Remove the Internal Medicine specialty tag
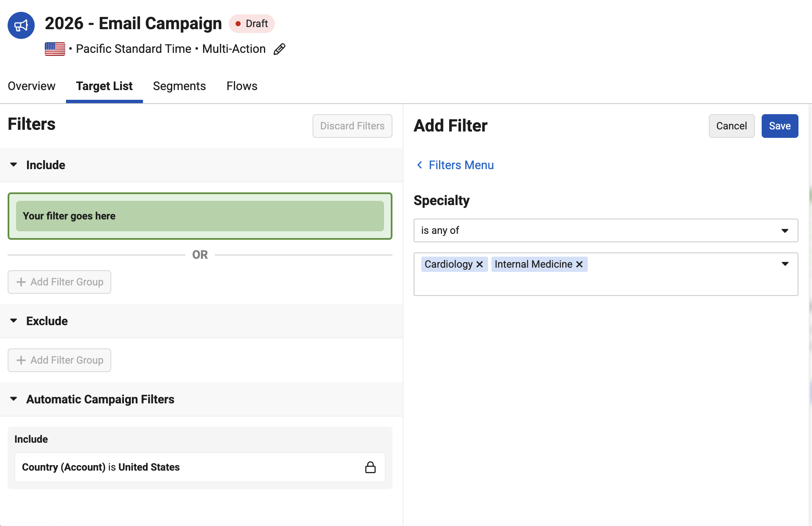The height and width of the screenshot is (526, 812). point(579,264)
